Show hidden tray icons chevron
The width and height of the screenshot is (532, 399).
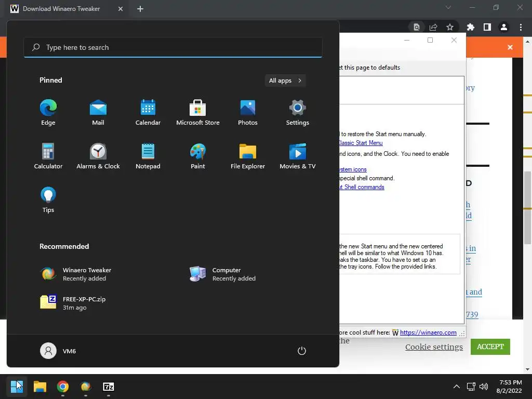[x=457, y=387]
